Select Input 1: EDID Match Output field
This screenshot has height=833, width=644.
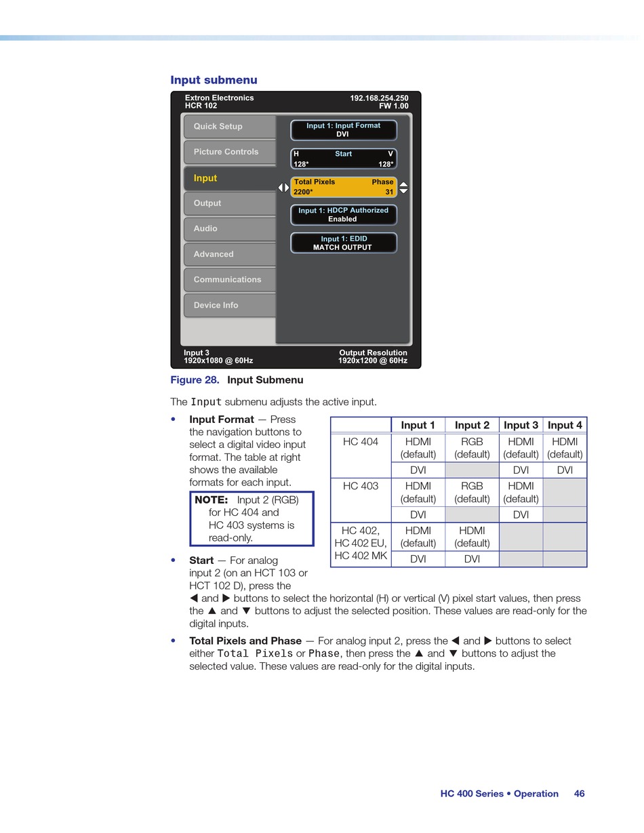pos(344,243)
